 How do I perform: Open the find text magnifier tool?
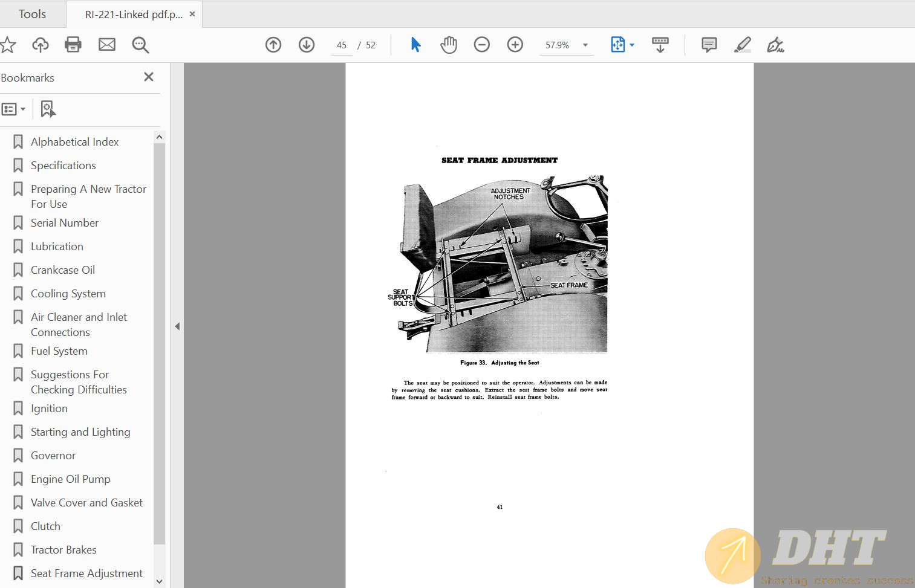(140, 45)
